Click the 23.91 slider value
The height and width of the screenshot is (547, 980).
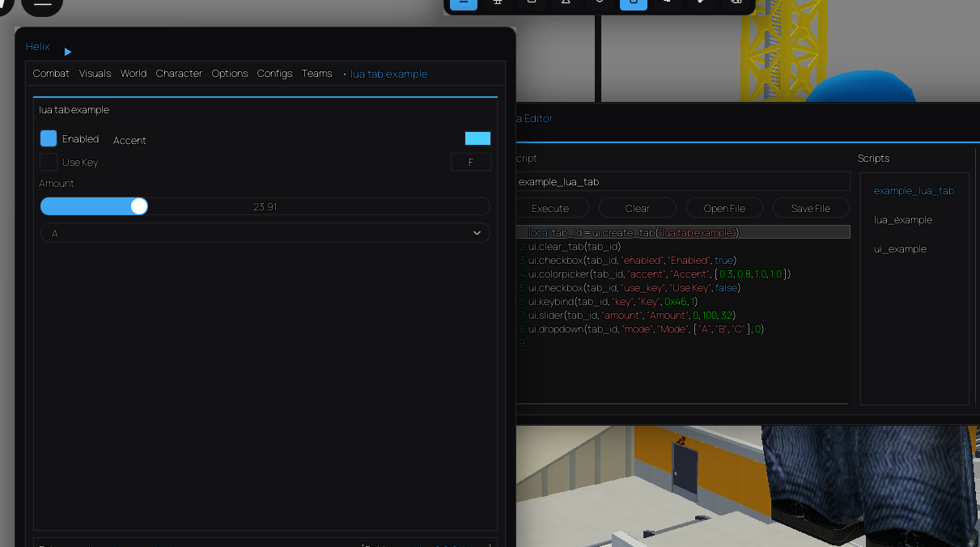pyautogui.click(x=265, y=206)
